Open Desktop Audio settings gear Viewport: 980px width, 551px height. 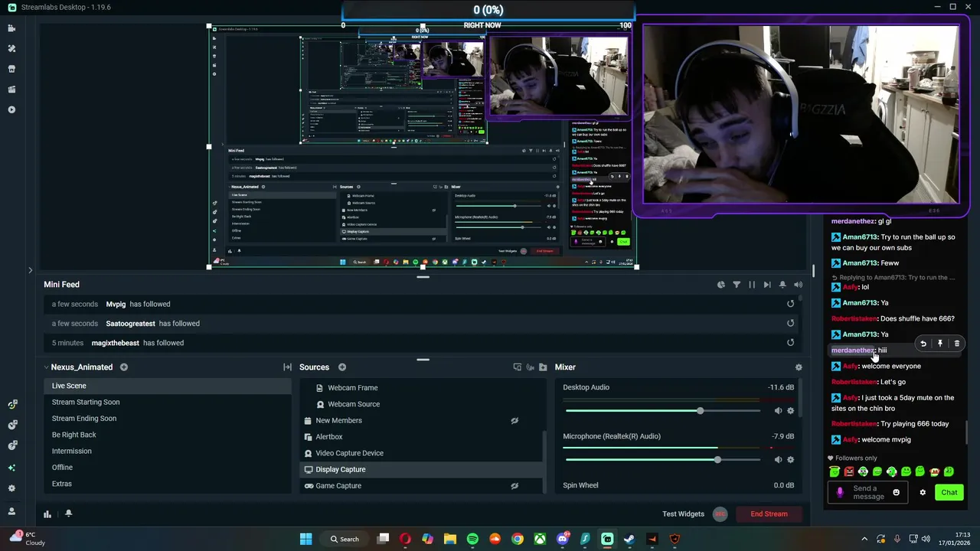(791, 411)
